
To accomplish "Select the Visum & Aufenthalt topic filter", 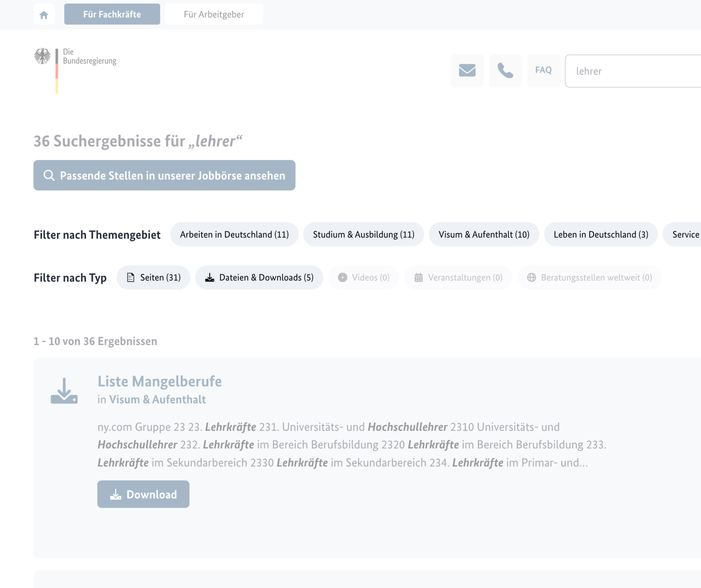I will [484, 234].
